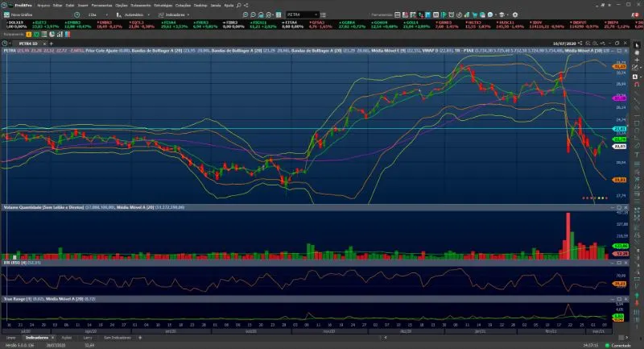Image resolution: width=644 pixels, height=349 pixels.
Task: Add a new bottom layout tab
Action: (x=140, y=338)
